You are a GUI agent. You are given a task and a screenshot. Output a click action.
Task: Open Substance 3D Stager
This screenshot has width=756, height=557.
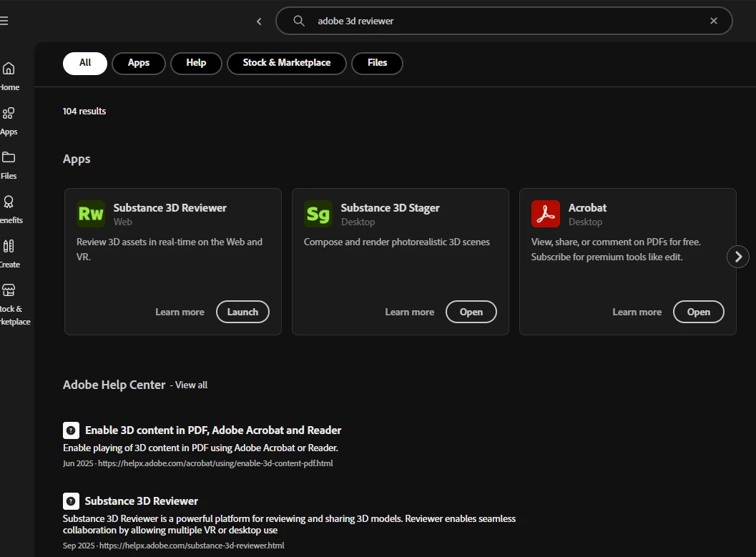tap(471, 312)
